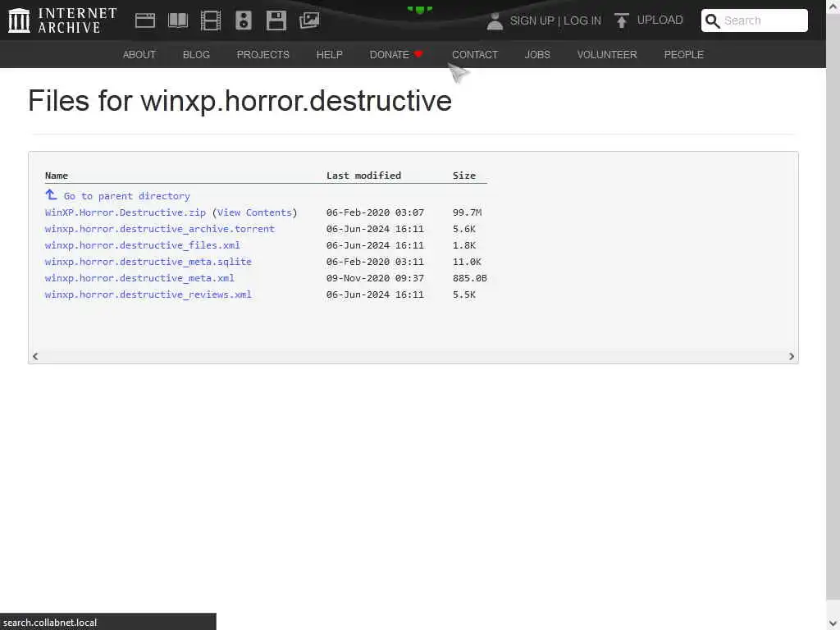Click Go to parent directory link
The height and width of the screenshot is (630, 840).
[x=127, y=196]
